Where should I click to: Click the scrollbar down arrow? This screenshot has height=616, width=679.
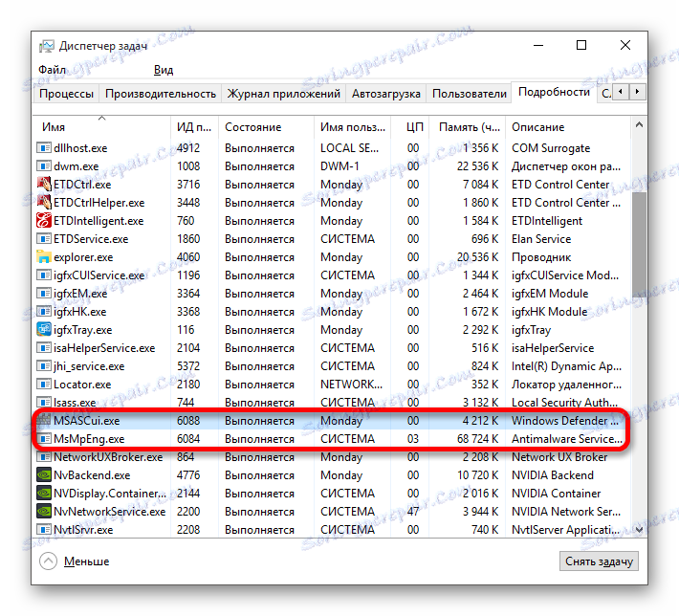639,529
